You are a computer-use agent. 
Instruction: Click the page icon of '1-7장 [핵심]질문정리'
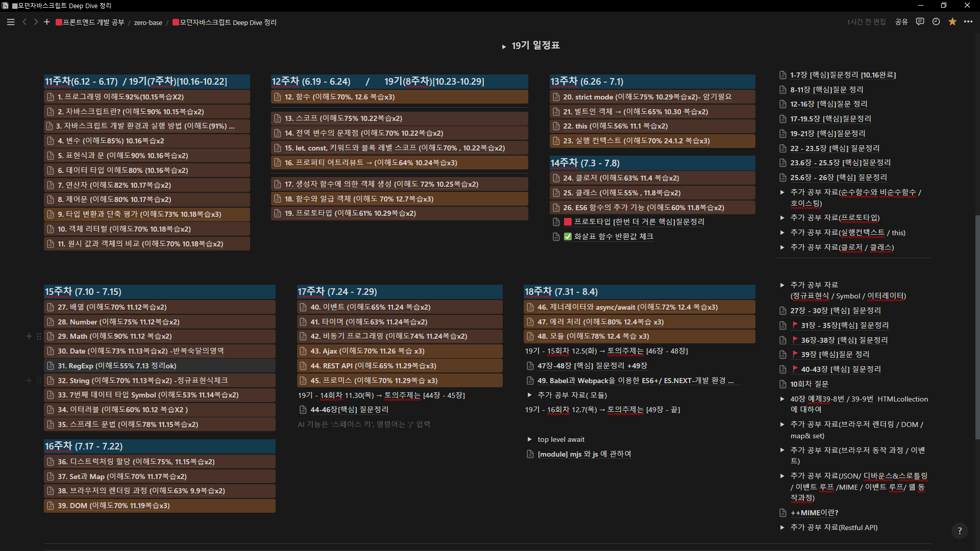[x=783, y=75]
